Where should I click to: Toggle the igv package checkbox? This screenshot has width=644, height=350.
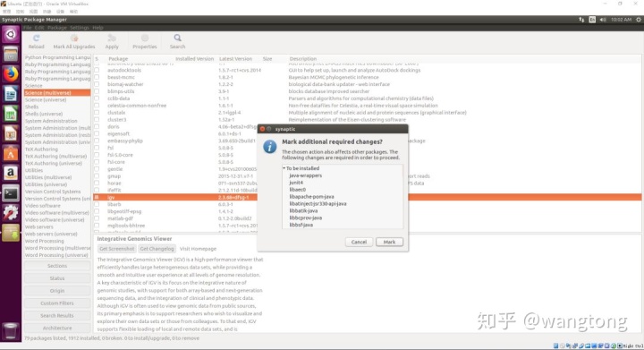[x=97, y=197]
